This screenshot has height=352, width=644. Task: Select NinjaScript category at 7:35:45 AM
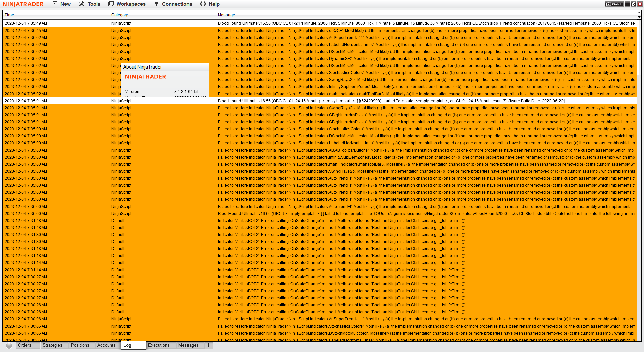point(162,31)
